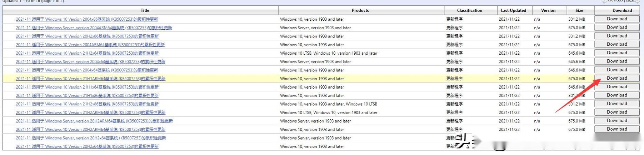This screenshot has width=644, height=155.
Task: Sort by the Products column header
Action: tap(360, 10)
